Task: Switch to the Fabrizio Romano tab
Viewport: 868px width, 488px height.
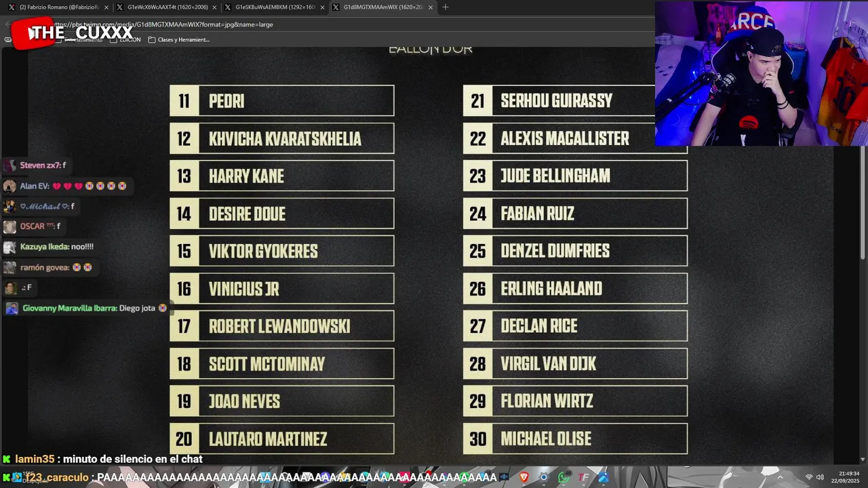Action: 58,7
